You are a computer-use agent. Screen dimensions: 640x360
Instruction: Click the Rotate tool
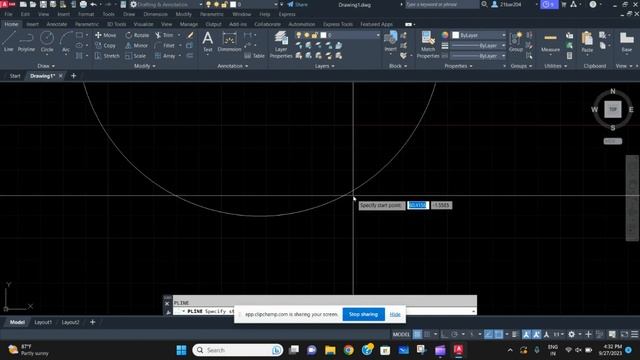point(137,35)
